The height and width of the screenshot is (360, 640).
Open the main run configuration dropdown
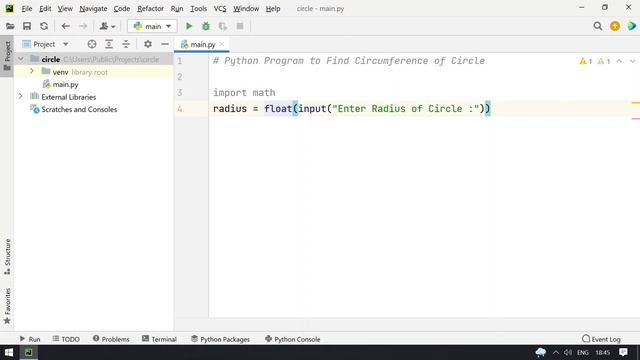click(152, 26)
